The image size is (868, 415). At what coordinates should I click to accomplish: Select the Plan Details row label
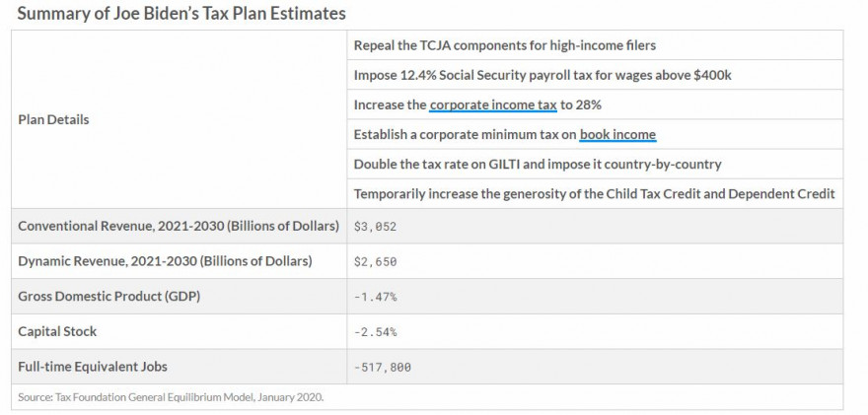tap(53, 119)
